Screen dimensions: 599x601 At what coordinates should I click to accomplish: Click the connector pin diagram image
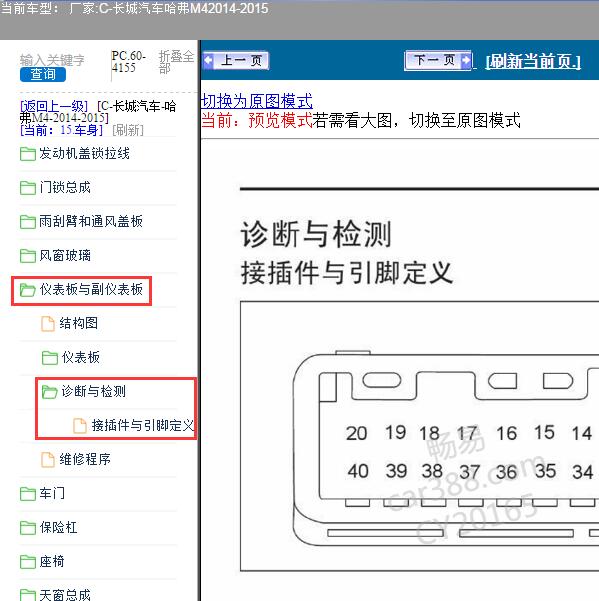click(420, 436)
